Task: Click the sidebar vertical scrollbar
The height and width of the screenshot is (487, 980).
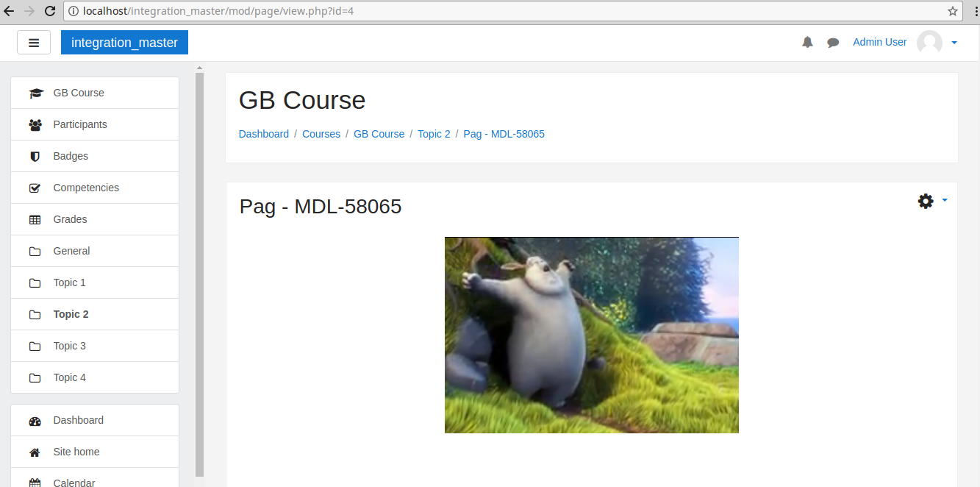Action: click(199, 274)
